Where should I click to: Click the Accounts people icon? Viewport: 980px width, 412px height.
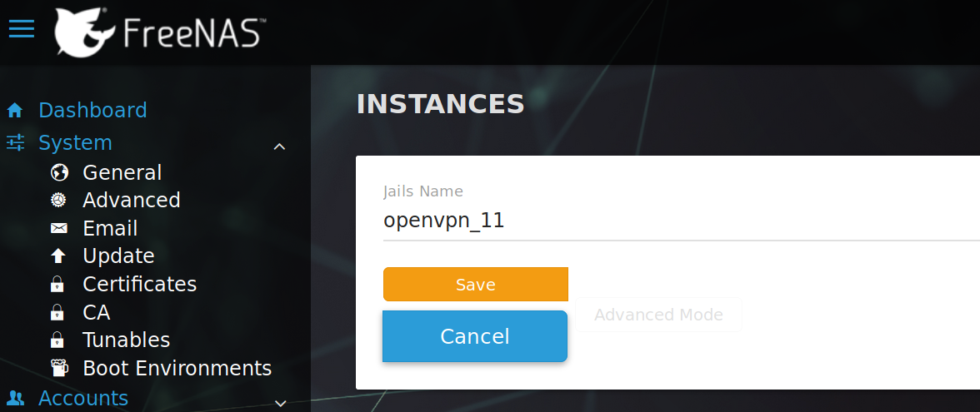15,398
